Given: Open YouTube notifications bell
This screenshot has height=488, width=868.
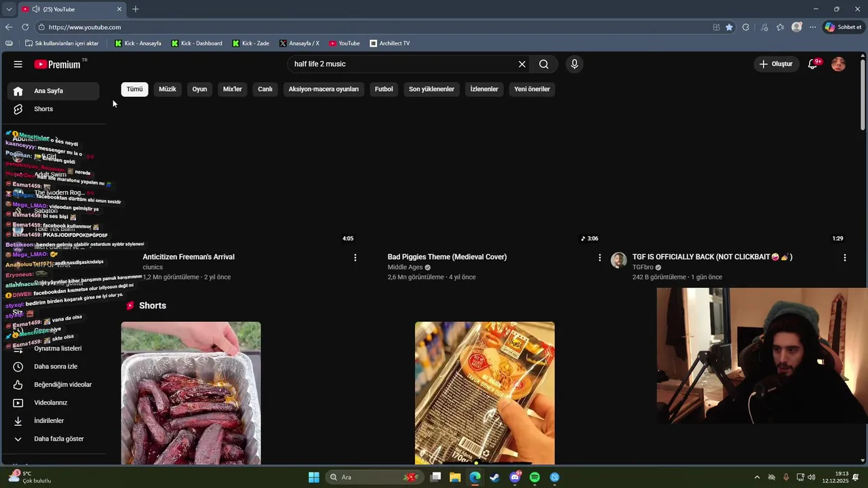Looking at the screenshot, I should [x=812, y=64].
